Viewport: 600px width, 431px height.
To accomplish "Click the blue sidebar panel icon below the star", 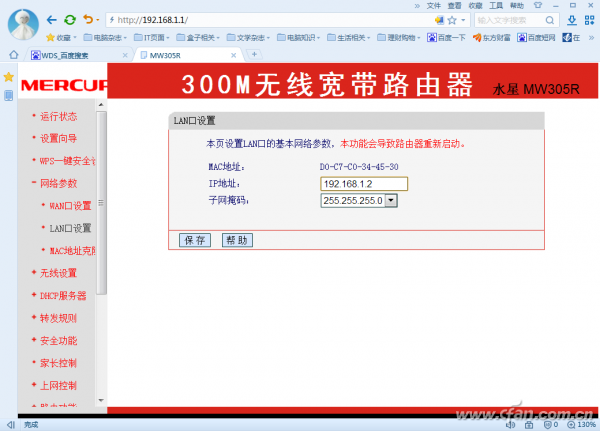I will click(8, 95).
